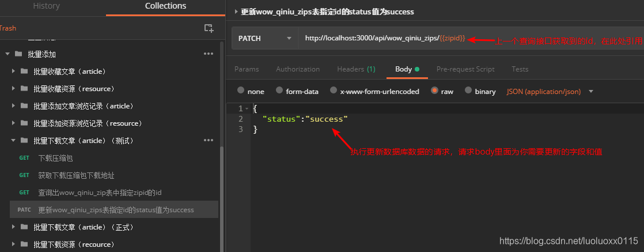The width and height of the screenshot is (644, 252).
Task: Expand the 批量收藏资源（resource） folder
Action: 14,88
